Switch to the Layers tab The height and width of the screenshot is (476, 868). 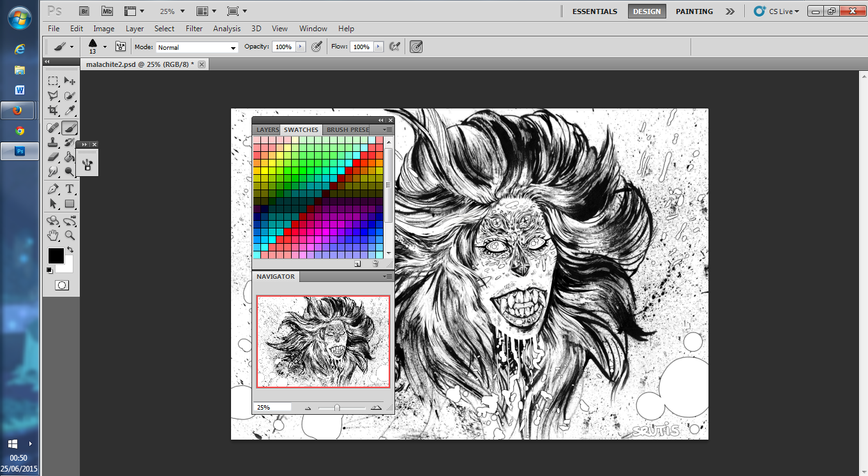tap(267, 130)
